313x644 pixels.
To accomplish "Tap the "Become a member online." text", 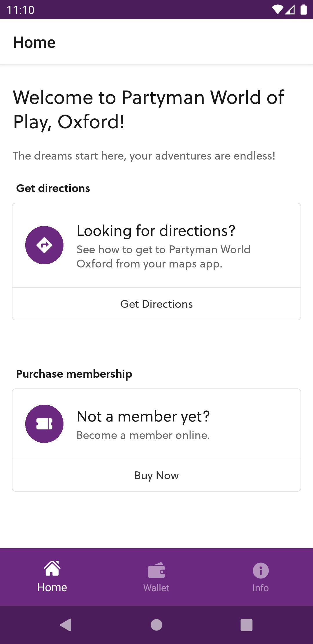I will [143, 435].
